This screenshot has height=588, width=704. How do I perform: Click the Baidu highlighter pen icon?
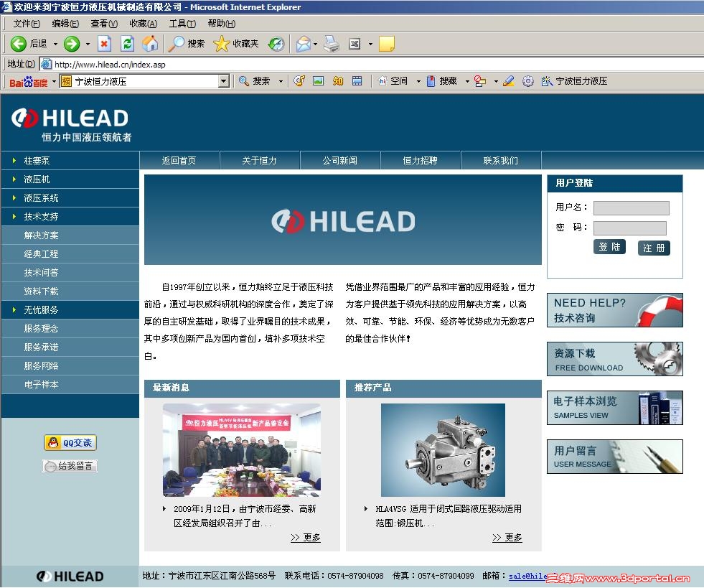[508, 81]
